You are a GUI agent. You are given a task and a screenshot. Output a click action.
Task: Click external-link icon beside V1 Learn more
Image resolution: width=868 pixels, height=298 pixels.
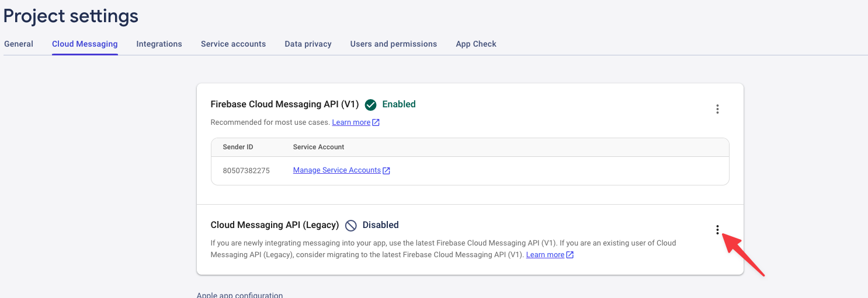[376, 122]
